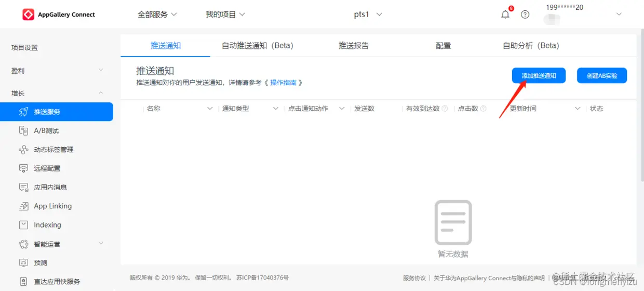The height and width of the screenshot is (291, 644).
Task: Open App Linking in the sidebar
Action: tap(53, 206)
